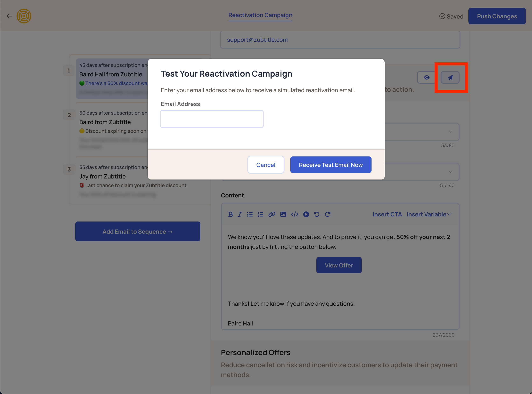Click the image insert icon

point(283,214)
